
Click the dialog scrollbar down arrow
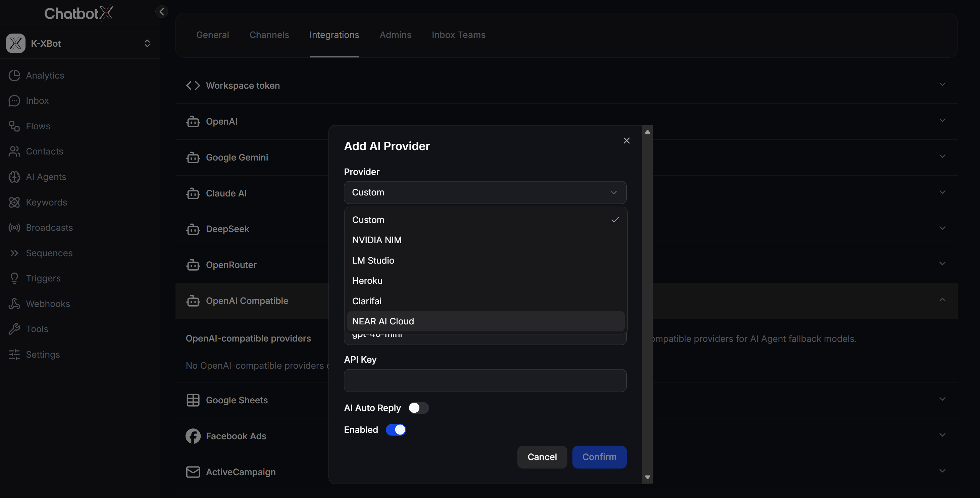point(647,478)
